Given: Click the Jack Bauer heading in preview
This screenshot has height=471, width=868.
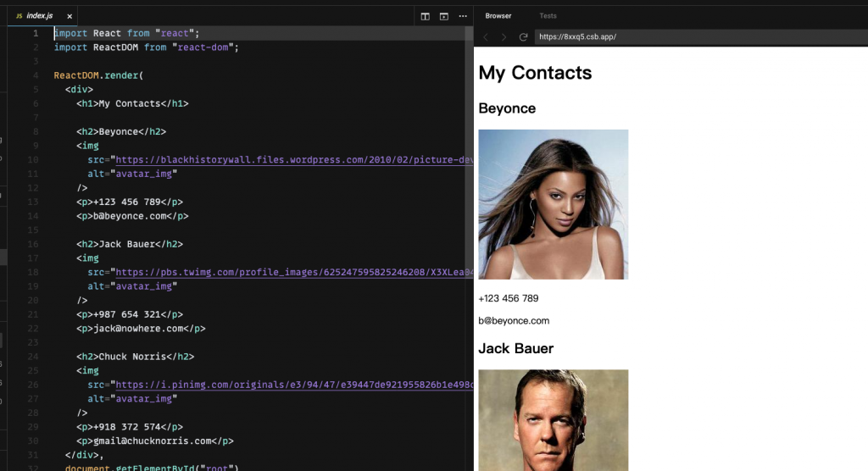Looking at the screenshot, I should [x=516, y=348].
